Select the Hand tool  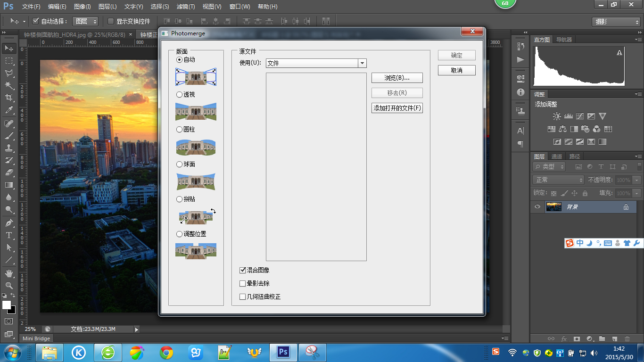point(9,273)
